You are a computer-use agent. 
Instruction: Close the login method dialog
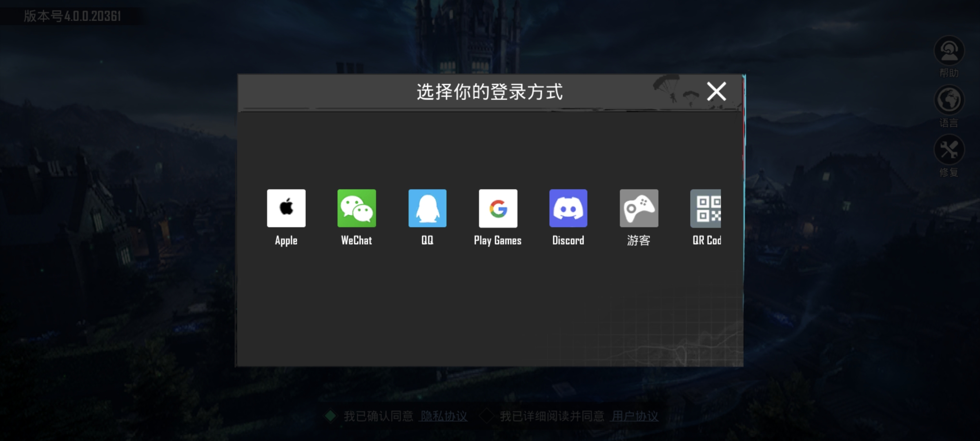coord(716,91)
